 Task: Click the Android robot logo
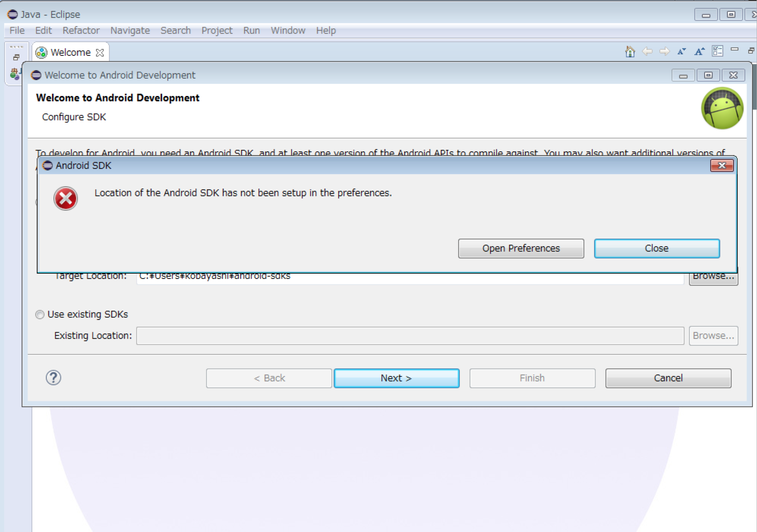(722, 109)
